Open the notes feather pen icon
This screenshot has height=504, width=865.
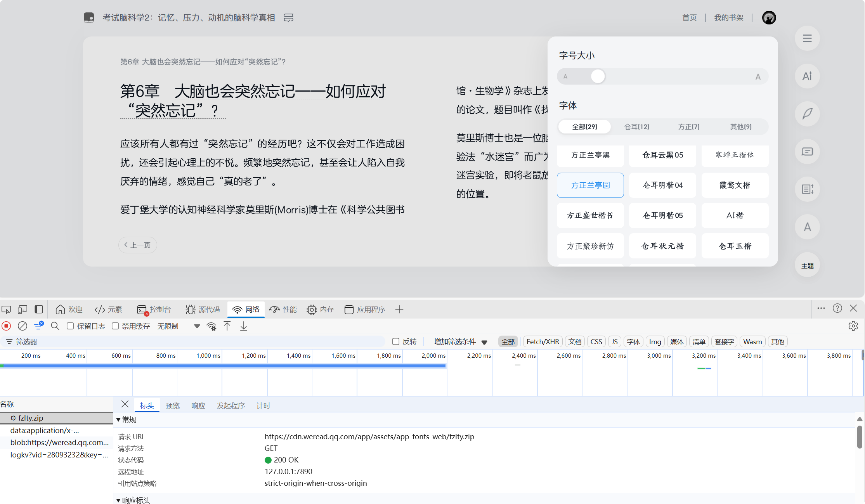pos(807,114)
